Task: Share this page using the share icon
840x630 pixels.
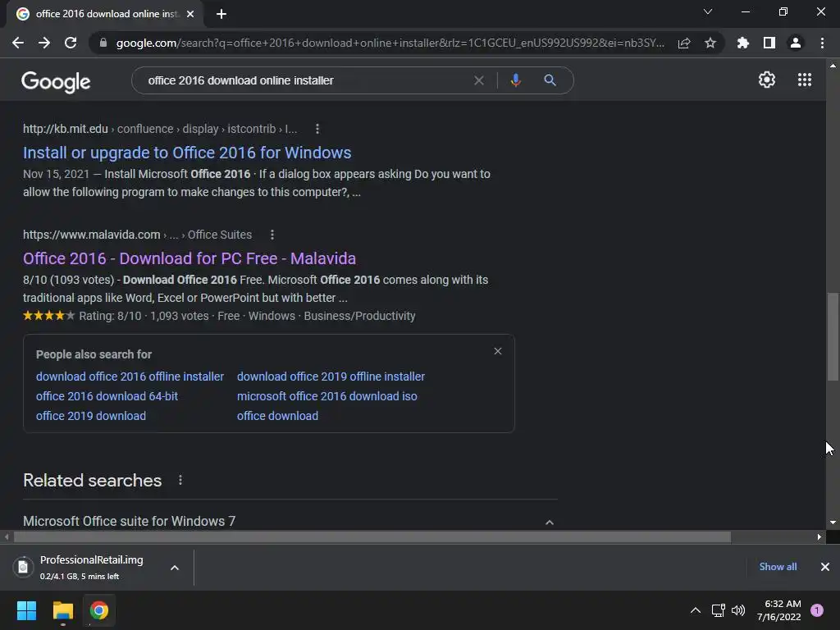Action: coord(684,43)
